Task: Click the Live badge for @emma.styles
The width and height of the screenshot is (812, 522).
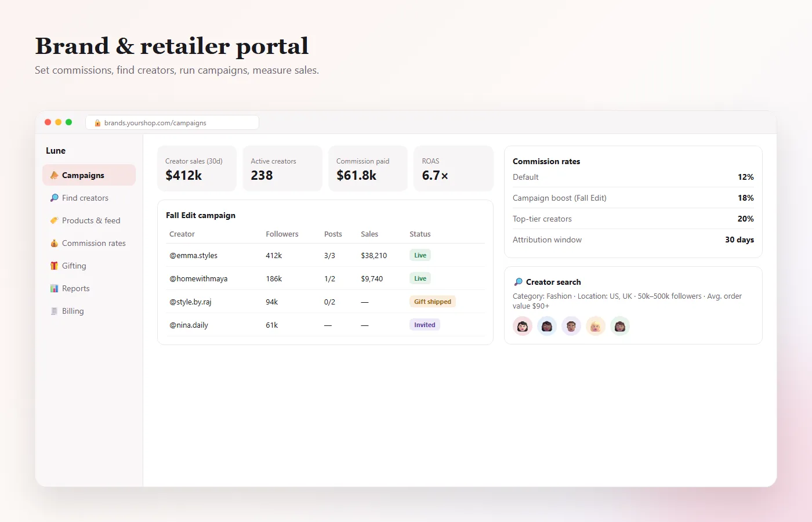Action: [x=420, y=255]
